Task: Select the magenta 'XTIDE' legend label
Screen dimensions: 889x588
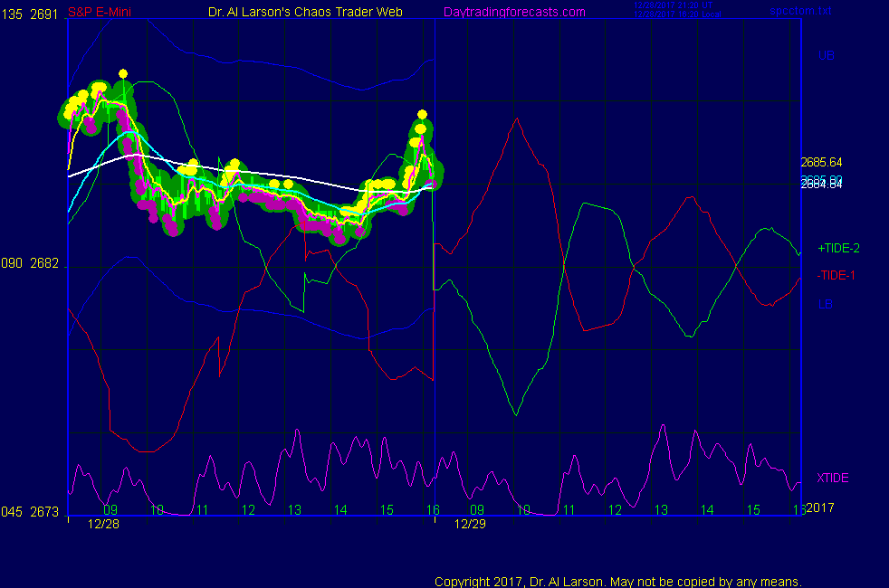Action: pos(832,479)
